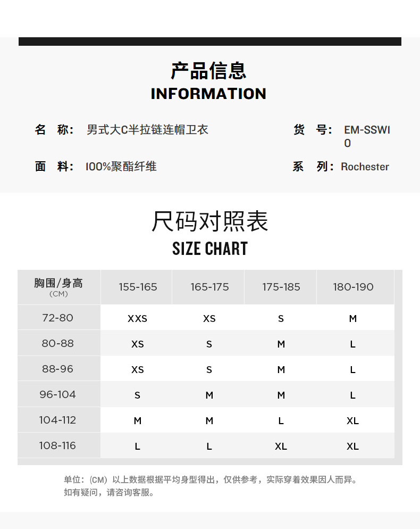Image resolution: width=420 pixels, height=529 pixels.
Task: Click the 72-80 chest row label
Action: [57, 318]
